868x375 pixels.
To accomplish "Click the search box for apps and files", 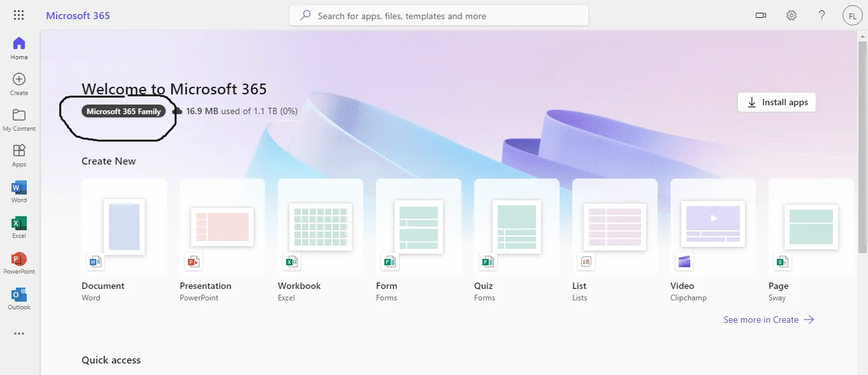I will click(439, 16).
